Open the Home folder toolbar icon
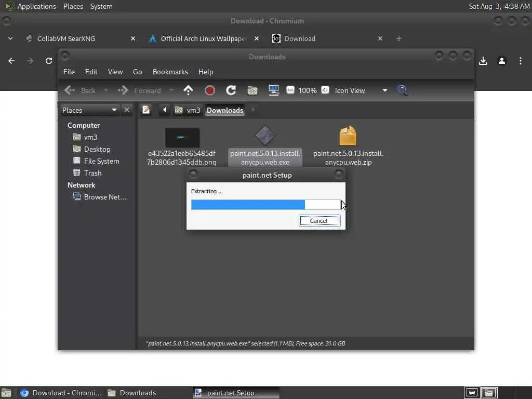Screen dimensions: 532x399 [252, 90]
